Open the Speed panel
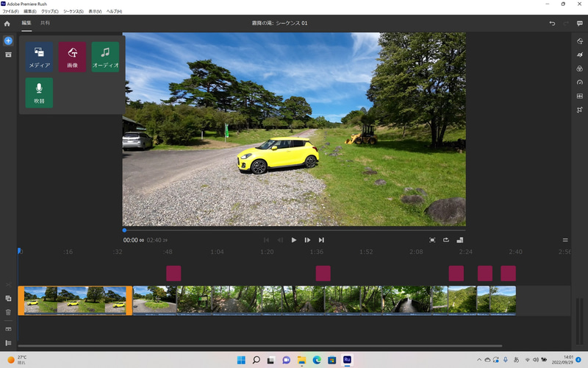 point(580,82)
